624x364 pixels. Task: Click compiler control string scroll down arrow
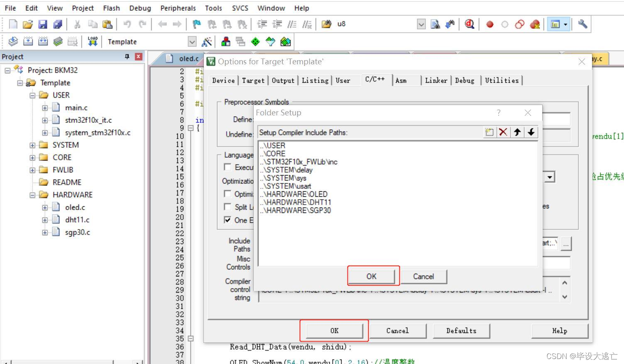coord(565,297)
